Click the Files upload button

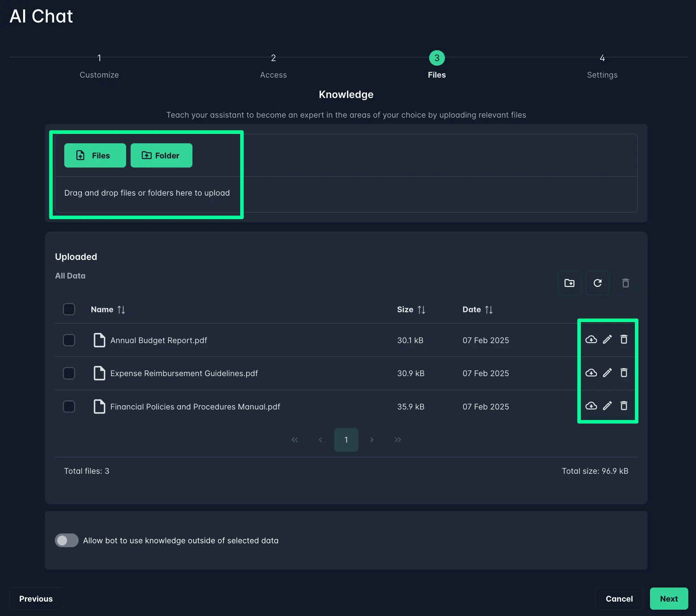click(95, 155)
